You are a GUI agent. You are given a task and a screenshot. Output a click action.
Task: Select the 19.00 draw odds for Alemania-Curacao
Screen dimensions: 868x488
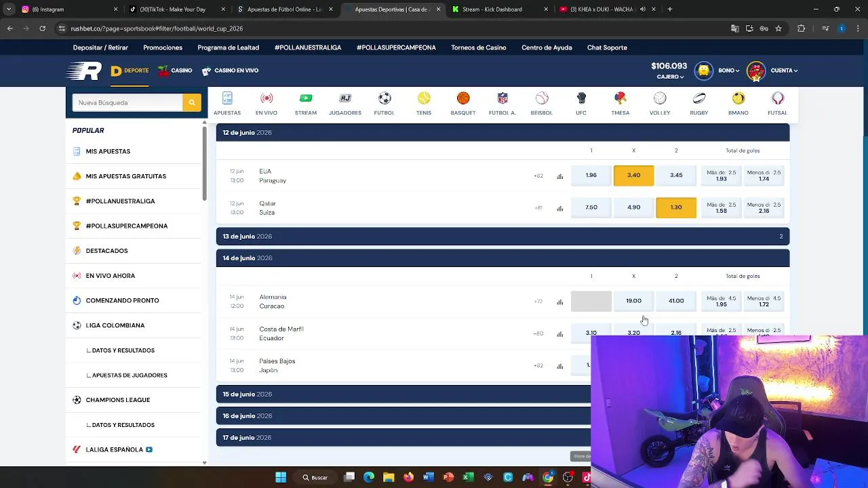[x=633, y=300]
